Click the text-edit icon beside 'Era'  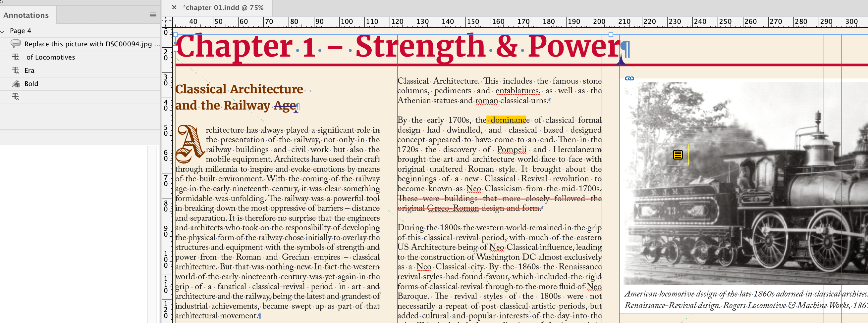pos(16,70)
